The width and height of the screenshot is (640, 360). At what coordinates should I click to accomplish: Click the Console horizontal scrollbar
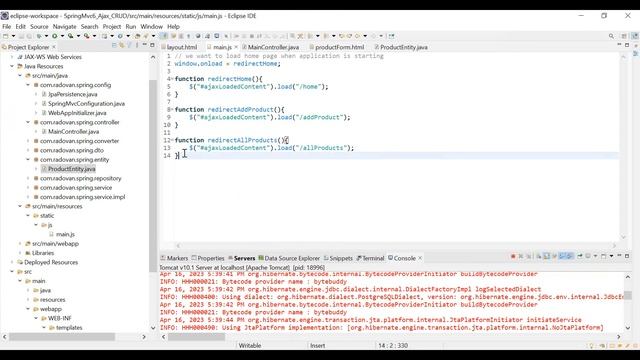[196, 337]
